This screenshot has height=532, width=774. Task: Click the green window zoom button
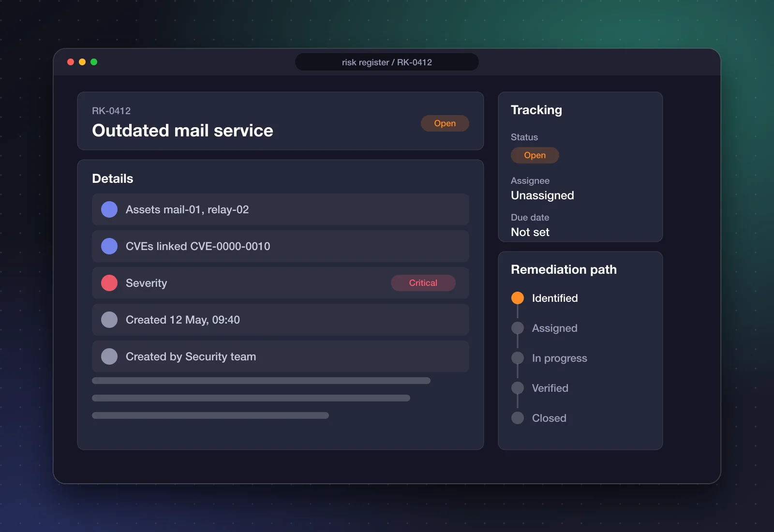coord(94,62)
